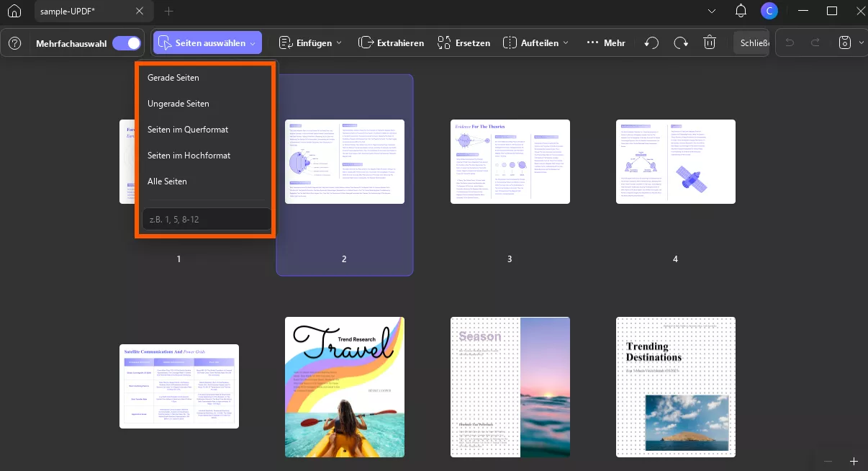Click the Ersetzen toolbar button
This screenshot has height=471, width=868.
464,43
